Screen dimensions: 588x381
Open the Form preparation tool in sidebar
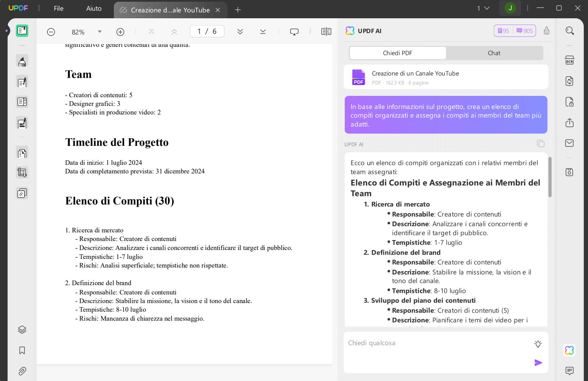coord(22,102)
